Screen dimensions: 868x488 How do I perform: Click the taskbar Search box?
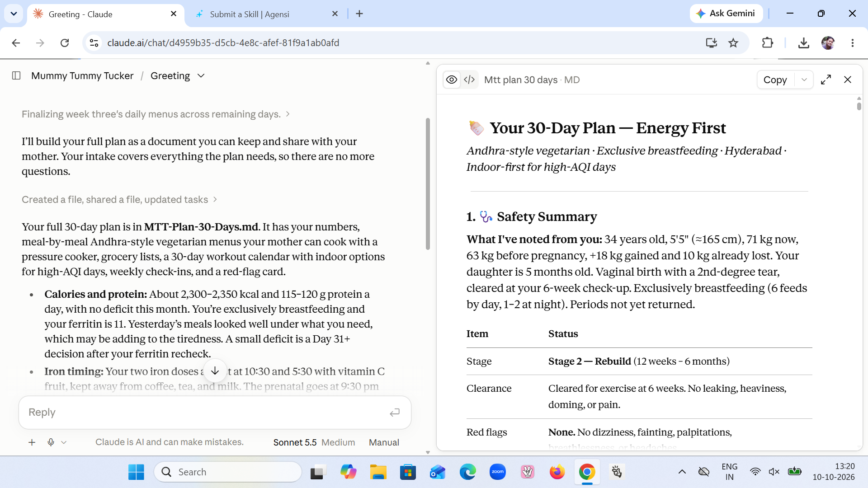[x=228, y=472]
